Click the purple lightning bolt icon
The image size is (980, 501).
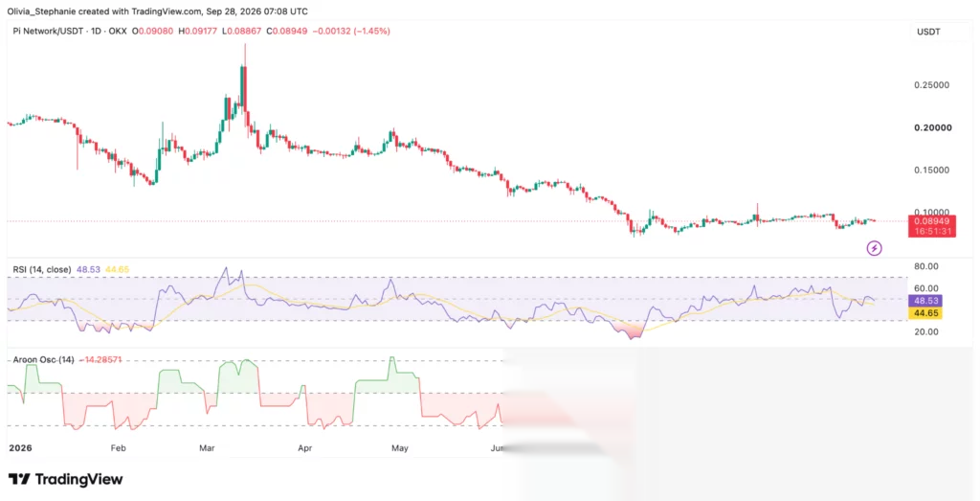pyautogui.click(x=875, y=248)
